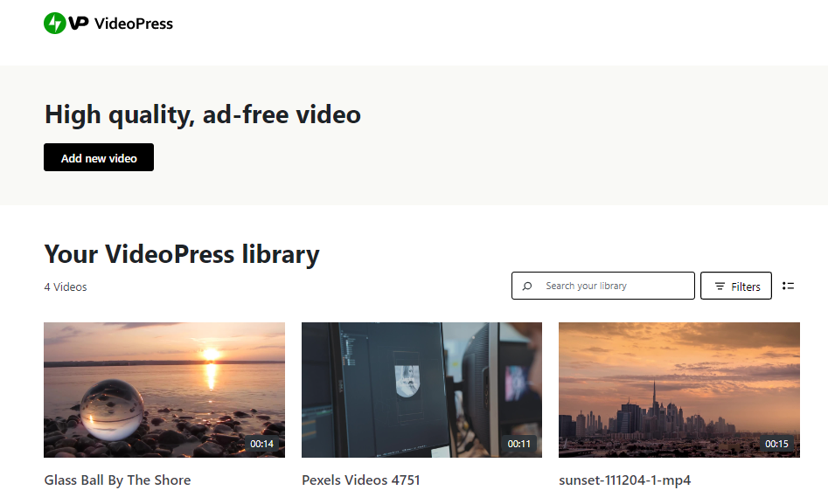
Task: Click the 00:14 duration badge
Action: 262,444
